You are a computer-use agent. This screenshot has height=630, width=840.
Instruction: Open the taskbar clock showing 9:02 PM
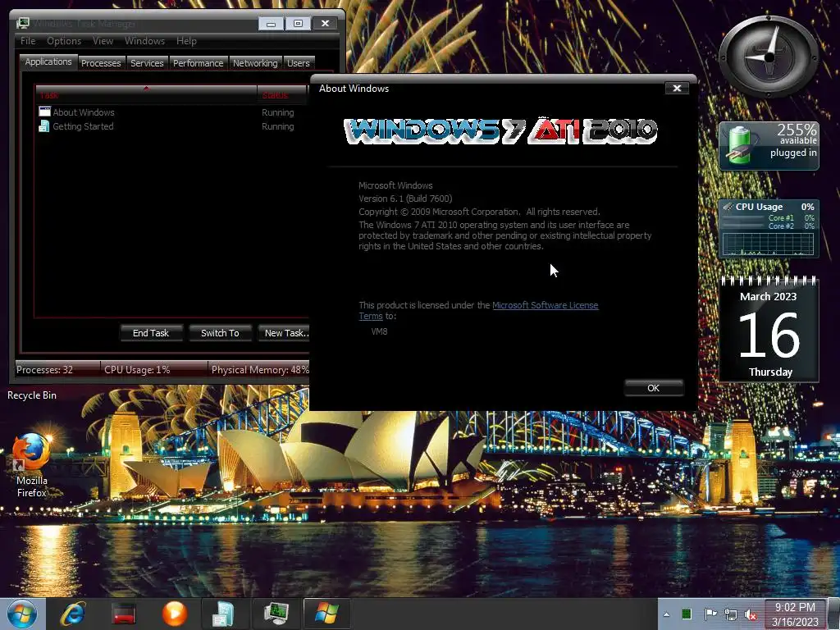(795, 614)
